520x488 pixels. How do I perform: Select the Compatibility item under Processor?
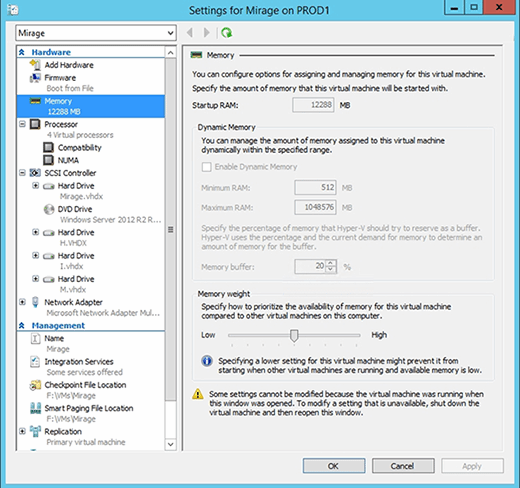click(x=79, y=148)
